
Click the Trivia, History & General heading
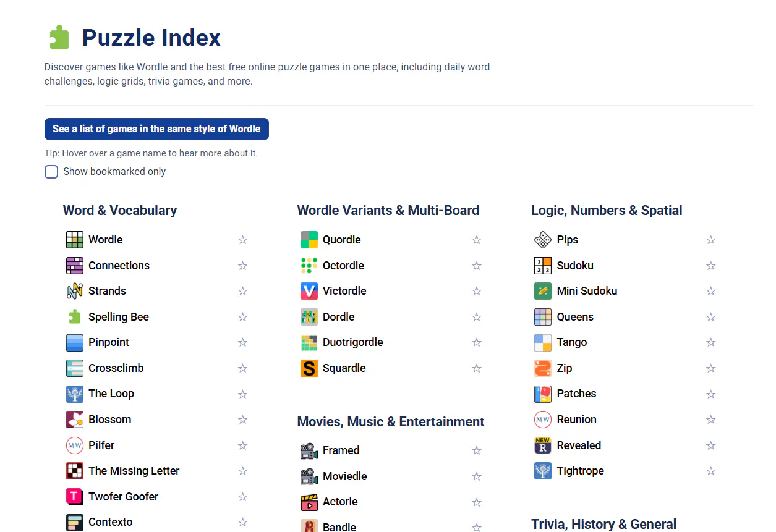(x=604, y=525)
